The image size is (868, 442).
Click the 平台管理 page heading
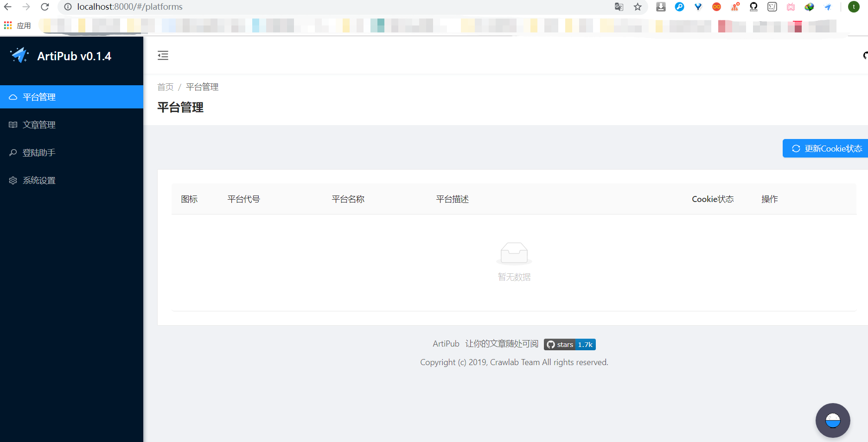point(180,107)
